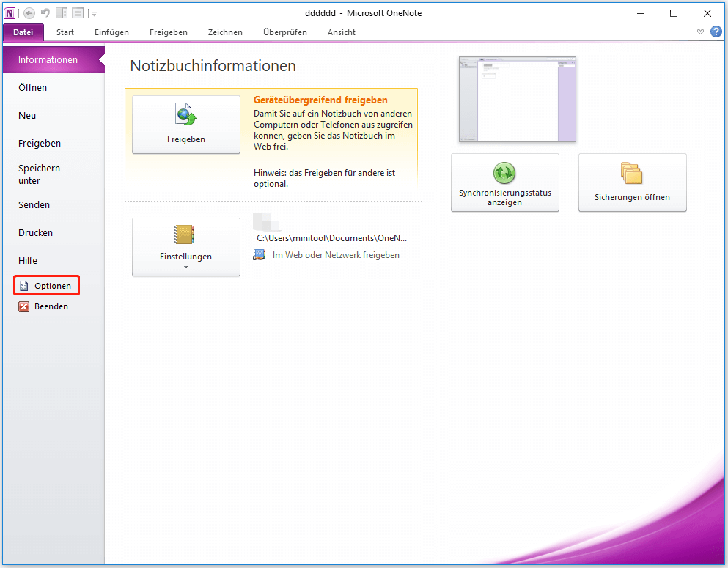This screenshot has width=728, height=568.
Task: Open the Datei tab
Action: 23,32
